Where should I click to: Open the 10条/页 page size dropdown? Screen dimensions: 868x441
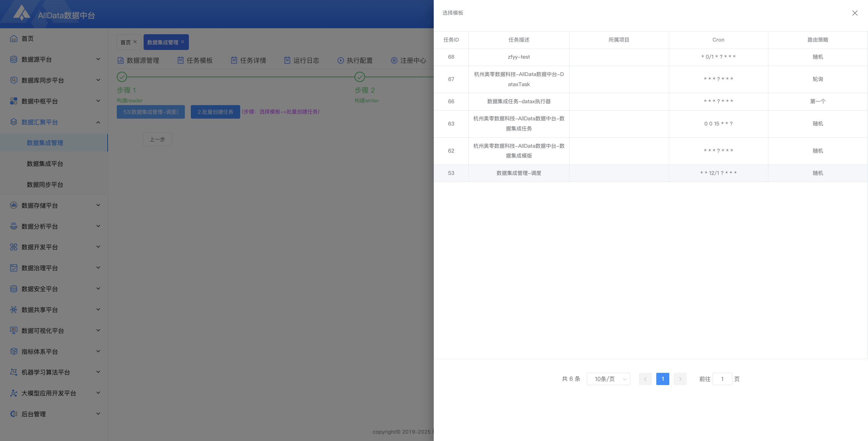pyautogui.click(x=608, y=379)
